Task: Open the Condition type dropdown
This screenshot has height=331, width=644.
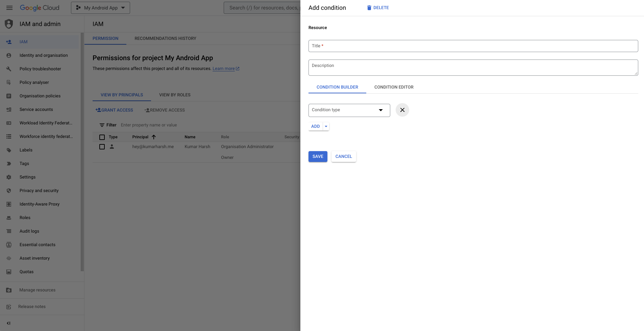Action: 349,110
